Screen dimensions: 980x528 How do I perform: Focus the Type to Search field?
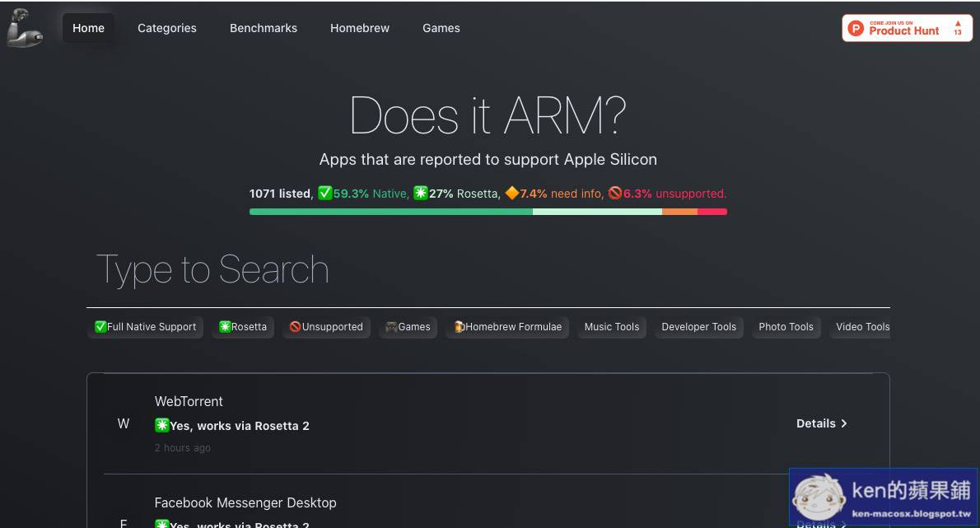click(x=488, y=269)
